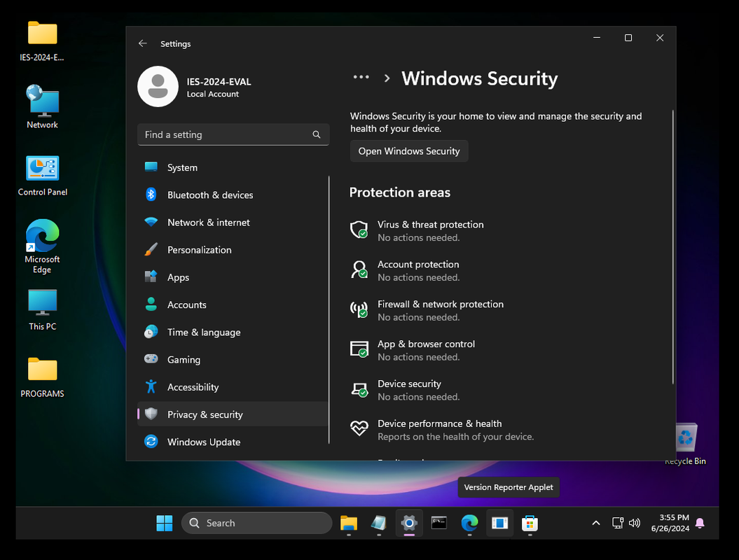Open the notepad-like taskbar app icon
The width and height of the screenshot is (739, 560).
tap(379, 524)
